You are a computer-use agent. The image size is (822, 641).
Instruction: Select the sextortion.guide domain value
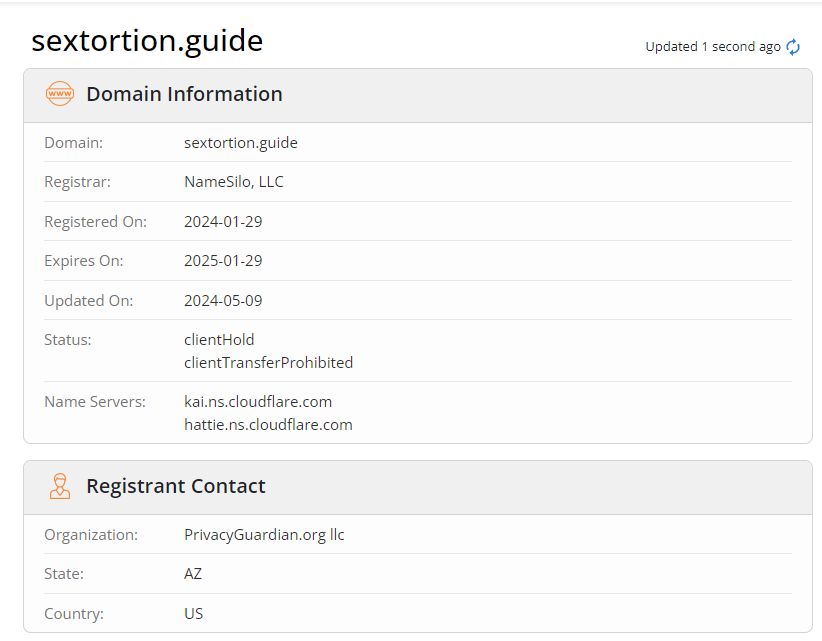pyautogui.click(x=241, y=143)
